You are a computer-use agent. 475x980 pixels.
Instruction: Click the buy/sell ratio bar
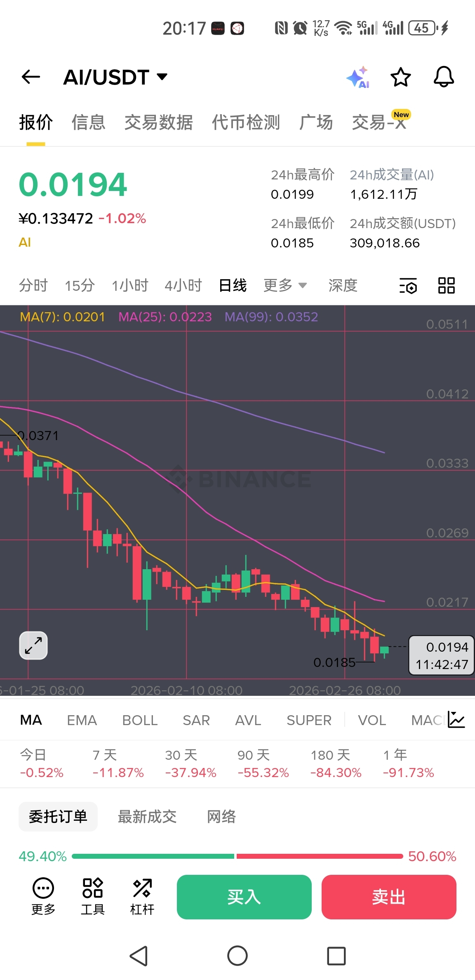pyautogui.click(x=237, y=856)
